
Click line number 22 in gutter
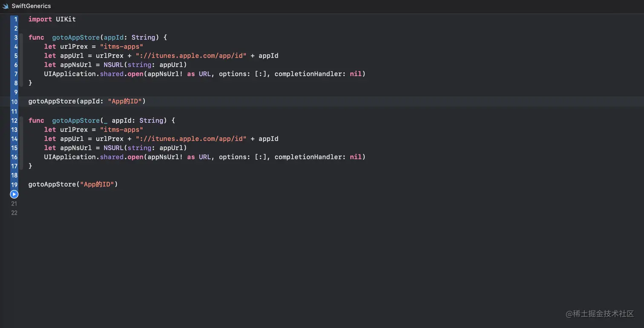pos(14,212)
